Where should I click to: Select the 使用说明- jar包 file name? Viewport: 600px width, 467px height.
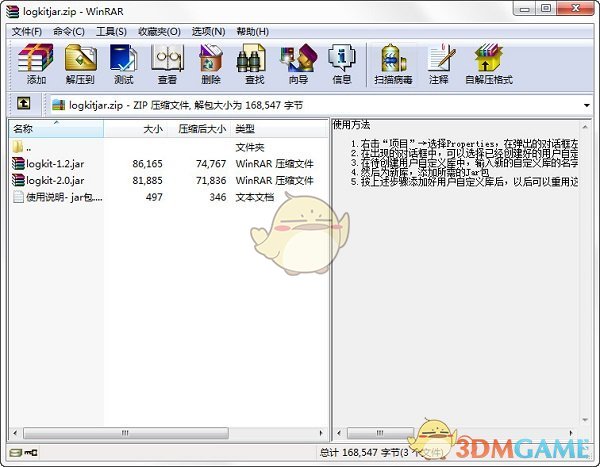click(x=64, y=197)
